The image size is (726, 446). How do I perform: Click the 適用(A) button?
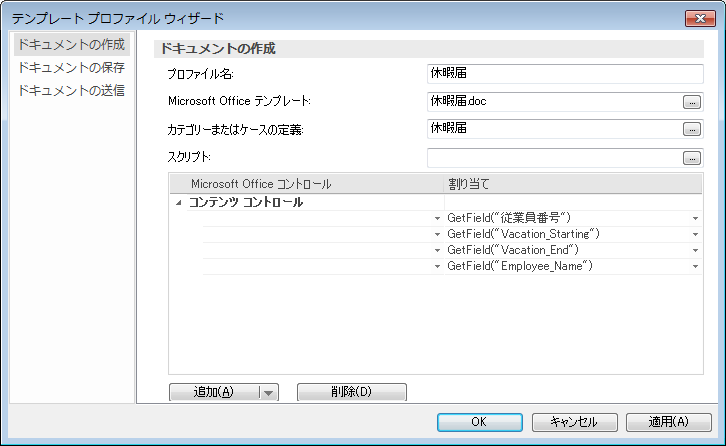(x=669, y=422)
